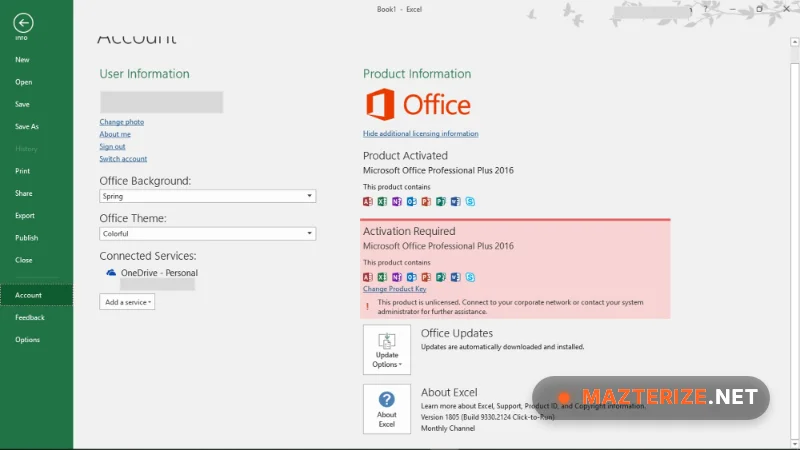Go to the Print page
Screen dimensions: 800x450
[22, 171]
